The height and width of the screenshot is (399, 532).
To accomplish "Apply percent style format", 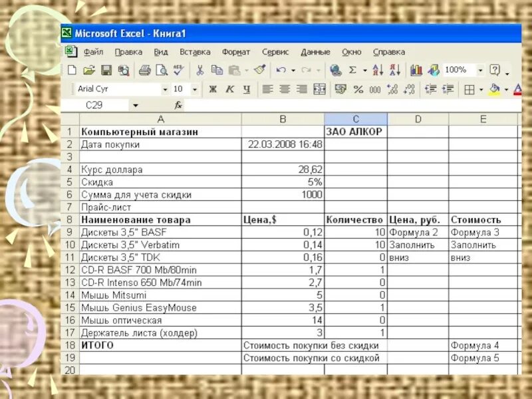I will coord(358,89).
